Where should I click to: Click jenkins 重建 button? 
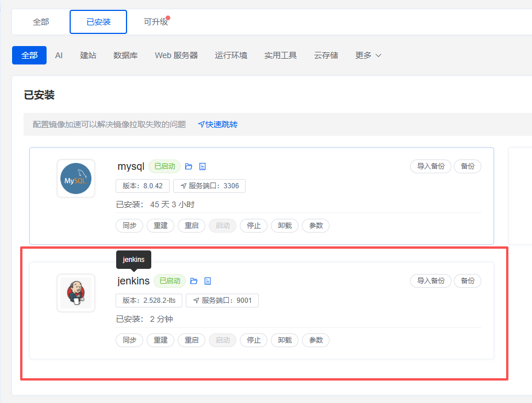point(160,340)
